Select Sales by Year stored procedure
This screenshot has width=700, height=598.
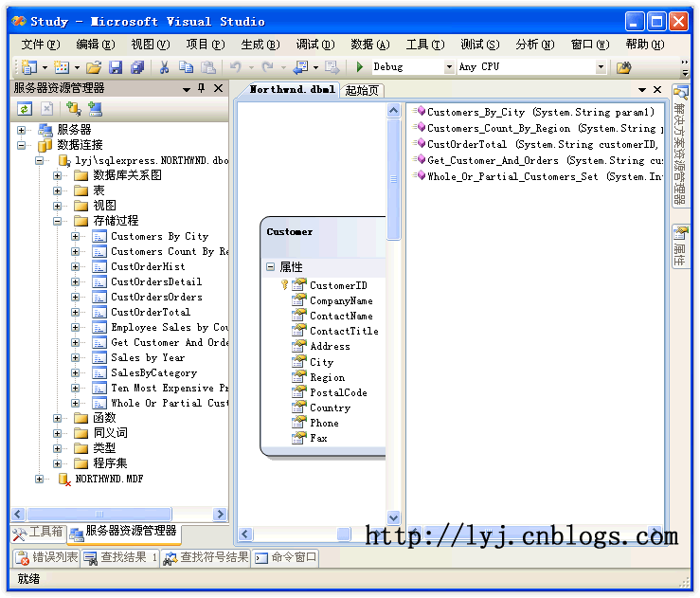coord(148,357)
